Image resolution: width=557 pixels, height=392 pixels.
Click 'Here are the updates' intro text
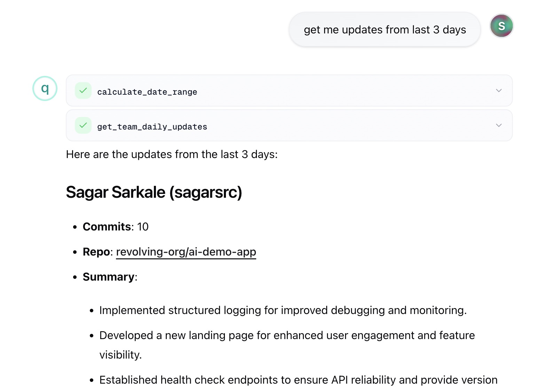pyautogui.click(x=172, y=154)
